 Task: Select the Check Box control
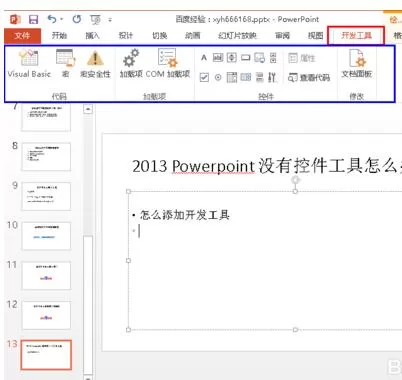204,78
